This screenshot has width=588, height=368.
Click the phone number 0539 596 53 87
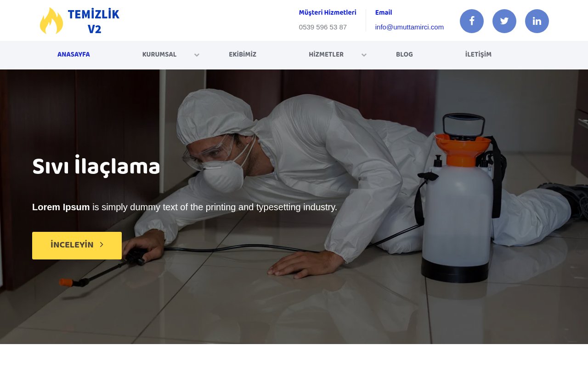[x=323, y=27]
